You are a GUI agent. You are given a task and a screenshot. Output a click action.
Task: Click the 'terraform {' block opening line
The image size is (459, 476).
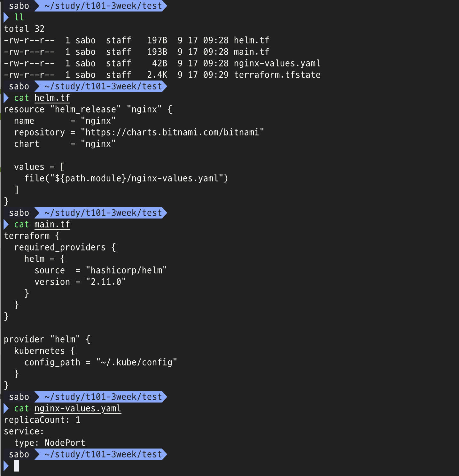(x=32, y=236)
